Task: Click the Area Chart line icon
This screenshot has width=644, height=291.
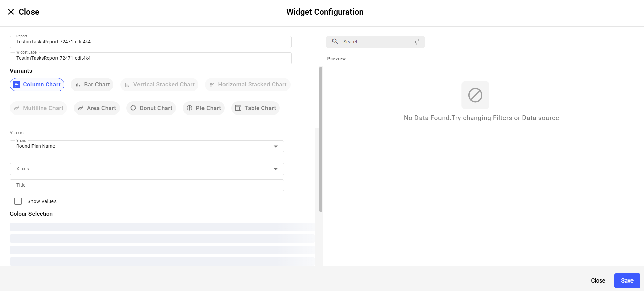Action: tap(81, 108)
